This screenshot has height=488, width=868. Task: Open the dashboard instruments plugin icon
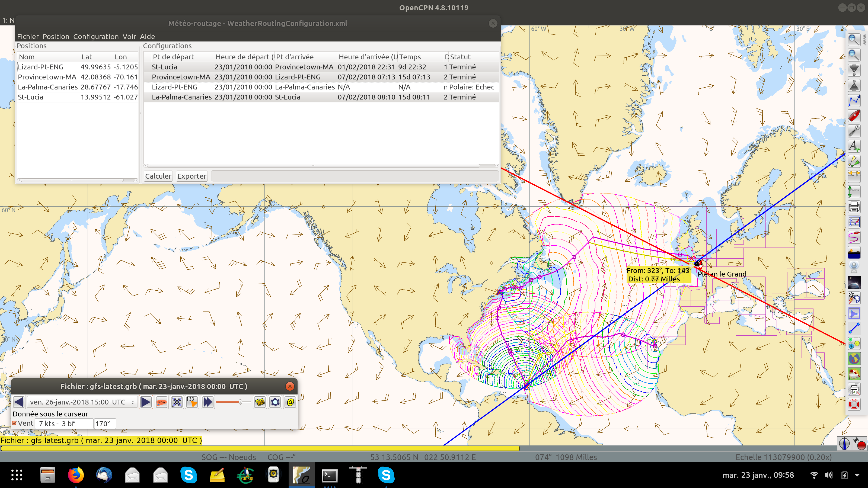[854, 343]
